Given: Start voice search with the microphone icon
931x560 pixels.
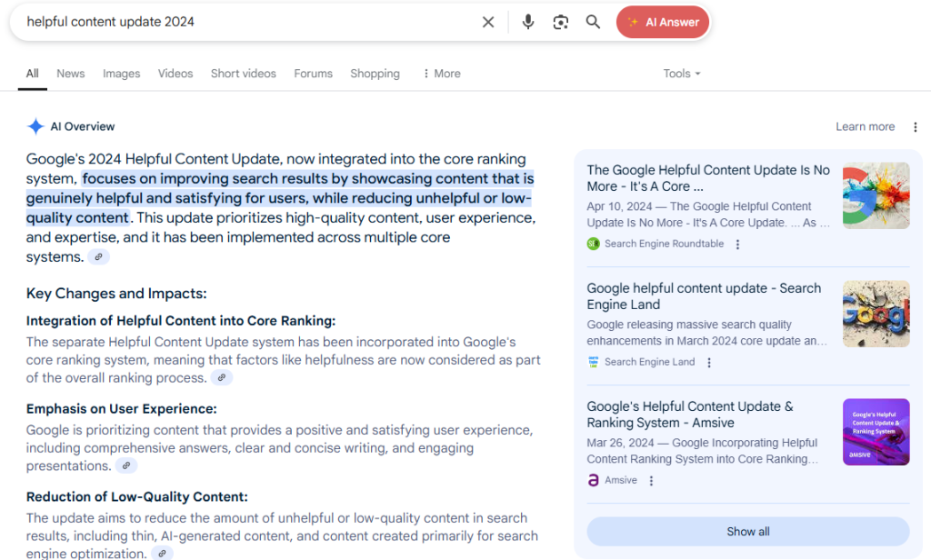Looking at the screenshot, I should pyautogui.click(x=528, y=22).
